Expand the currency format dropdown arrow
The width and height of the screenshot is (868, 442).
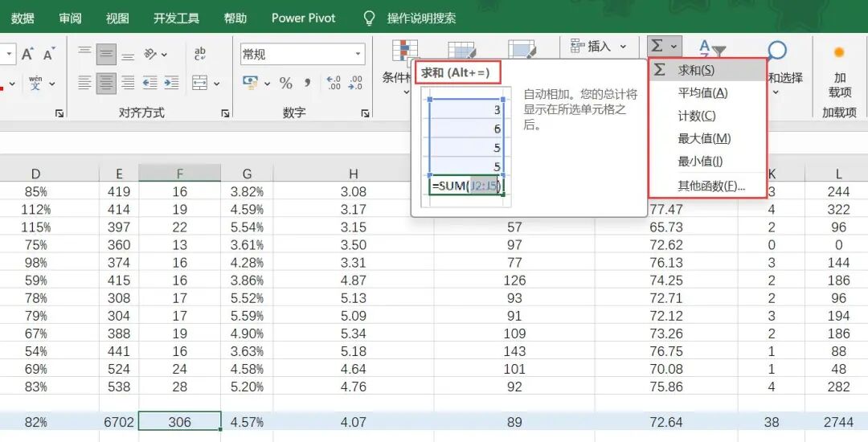pos(268,84)
